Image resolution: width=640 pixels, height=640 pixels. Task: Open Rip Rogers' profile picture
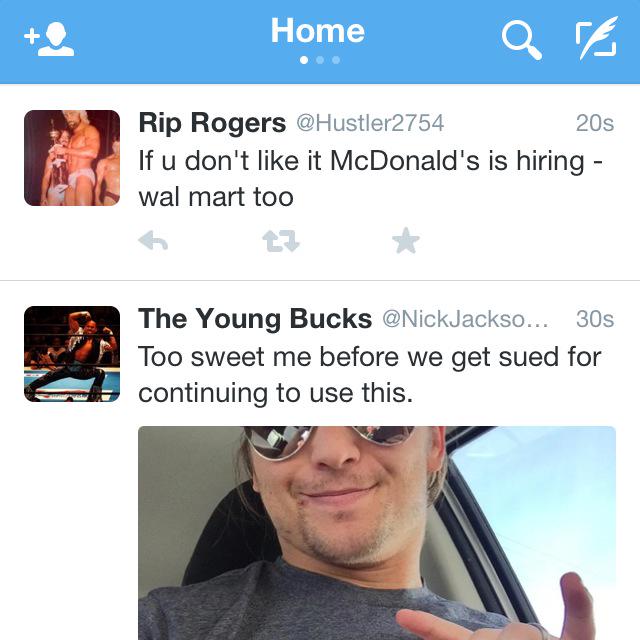(72, 158)
